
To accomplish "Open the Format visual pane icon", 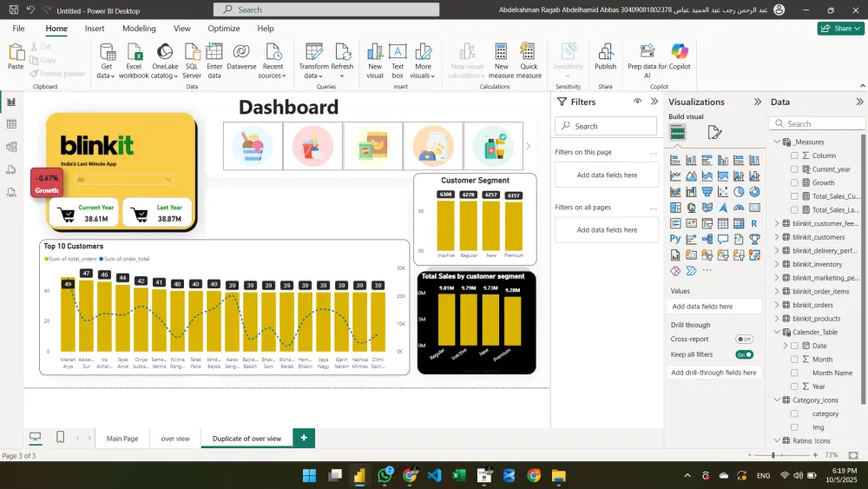I will 714,132.
